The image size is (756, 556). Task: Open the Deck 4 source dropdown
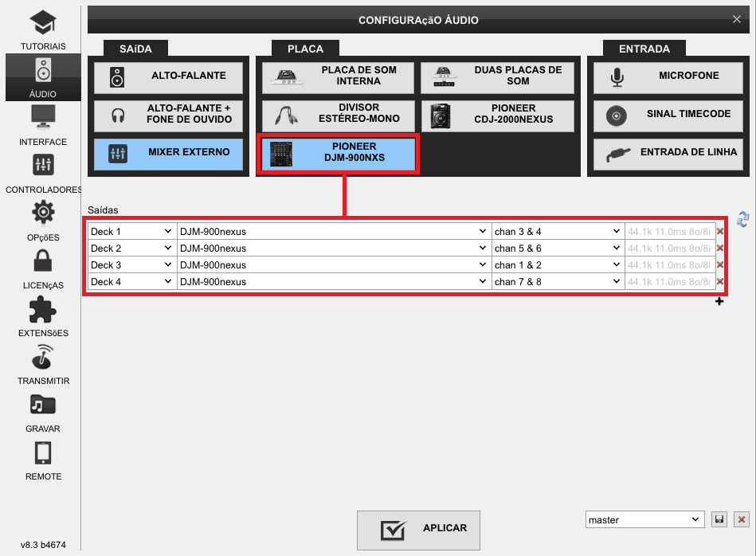coord(132,281)
